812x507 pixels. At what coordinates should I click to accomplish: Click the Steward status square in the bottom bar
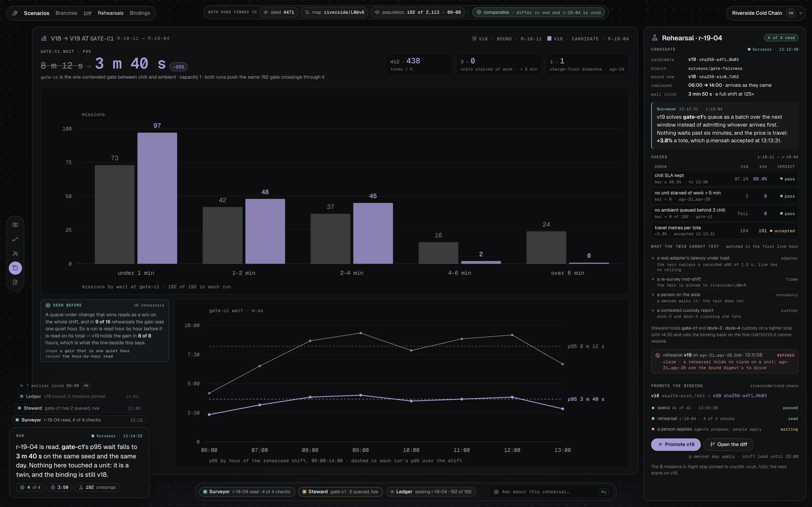tap(304, 492)
